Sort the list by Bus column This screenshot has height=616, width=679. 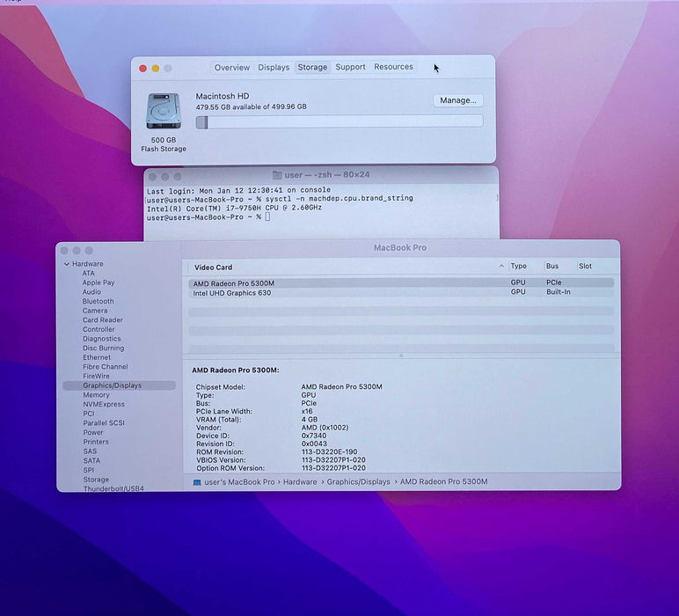(x=552, y=266)
